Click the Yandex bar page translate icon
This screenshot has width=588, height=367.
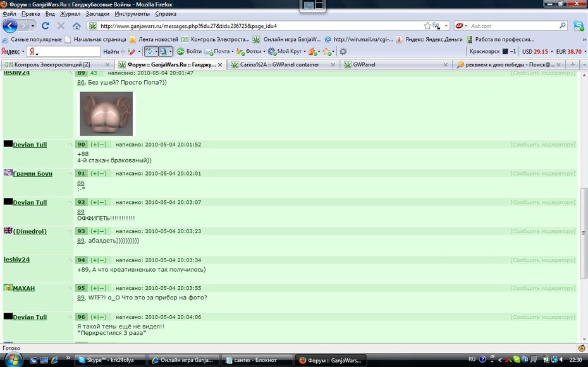(x=163, y=51)
